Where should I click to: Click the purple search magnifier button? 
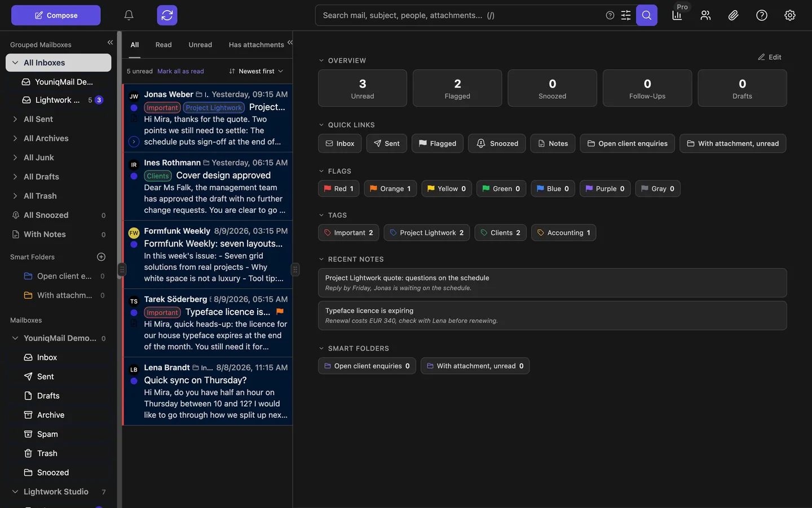(647, 15)
